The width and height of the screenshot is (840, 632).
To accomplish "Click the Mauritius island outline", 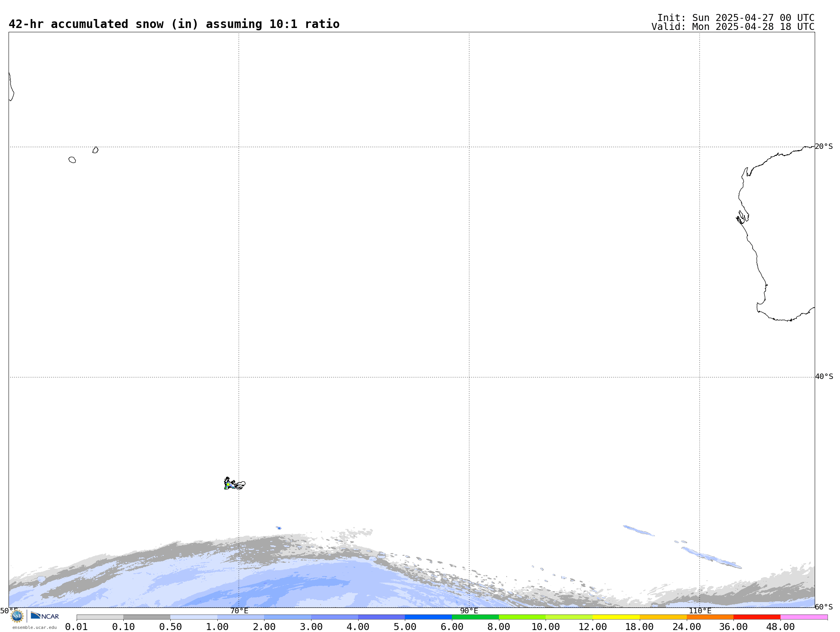I will click(95, 150).
